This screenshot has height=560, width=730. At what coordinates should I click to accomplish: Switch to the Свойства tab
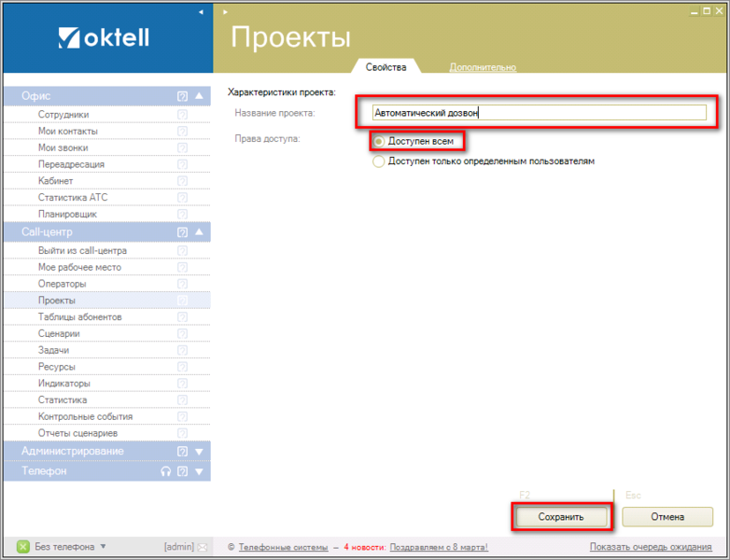(386, 67)
